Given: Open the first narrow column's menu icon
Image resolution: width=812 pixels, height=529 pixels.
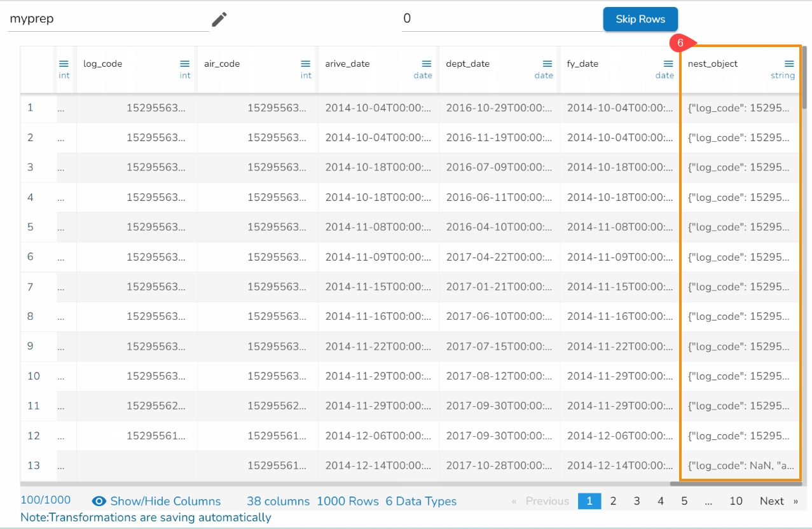Looking at the screenshot, I should pos(64,64).
